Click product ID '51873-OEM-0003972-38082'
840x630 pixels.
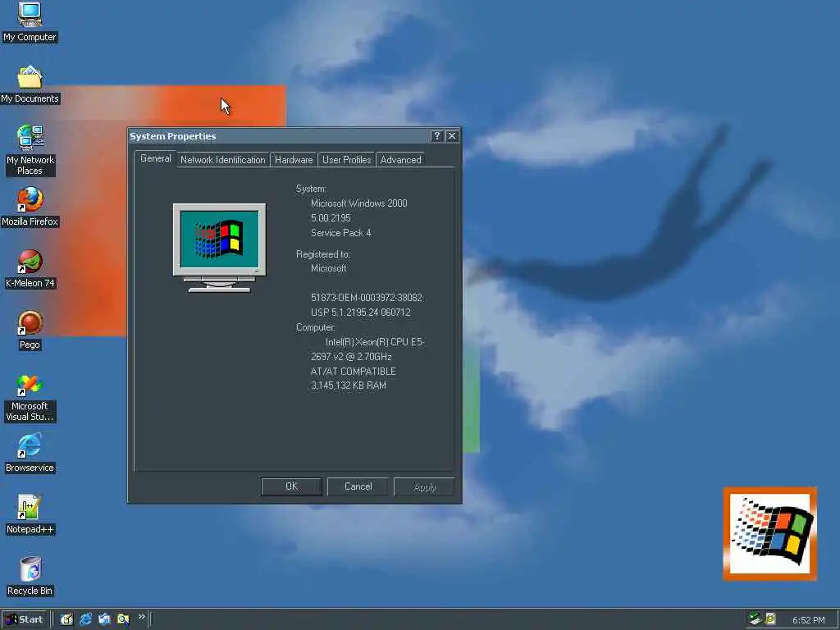367,297
